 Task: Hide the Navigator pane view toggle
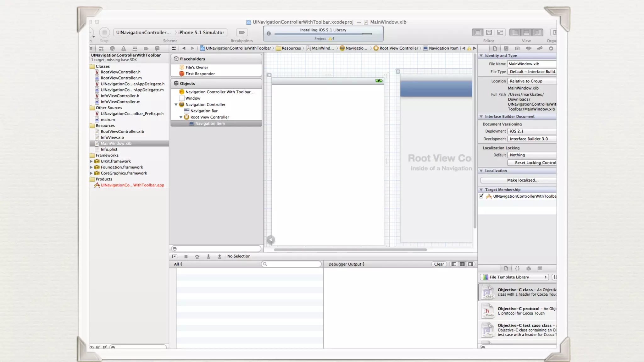click(515, 32)
